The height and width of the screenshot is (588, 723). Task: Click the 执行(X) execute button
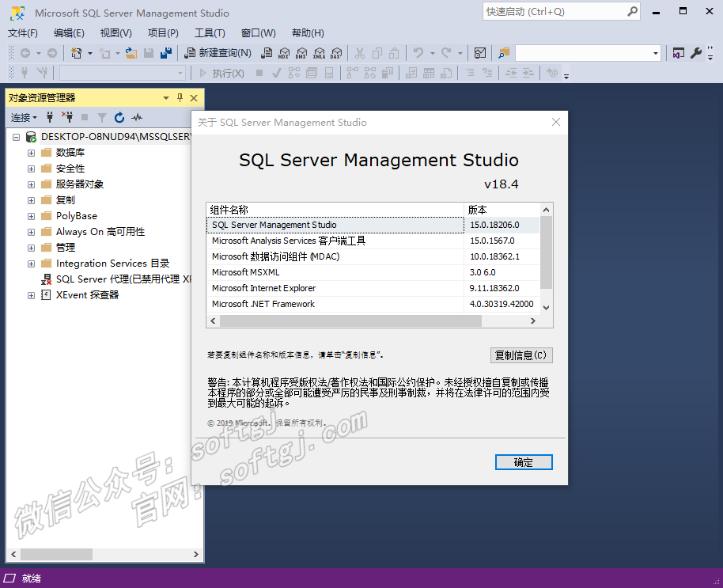tap(221, 73)
